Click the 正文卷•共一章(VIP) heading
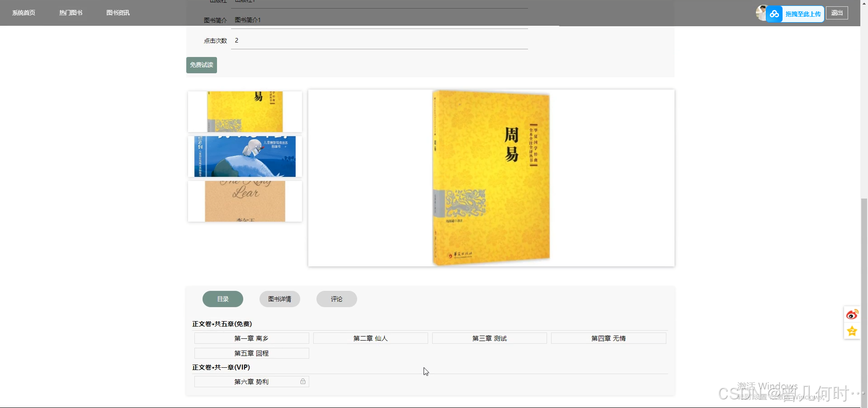The height and width of the screenshot is (408, 868). (x=221, y=367)
